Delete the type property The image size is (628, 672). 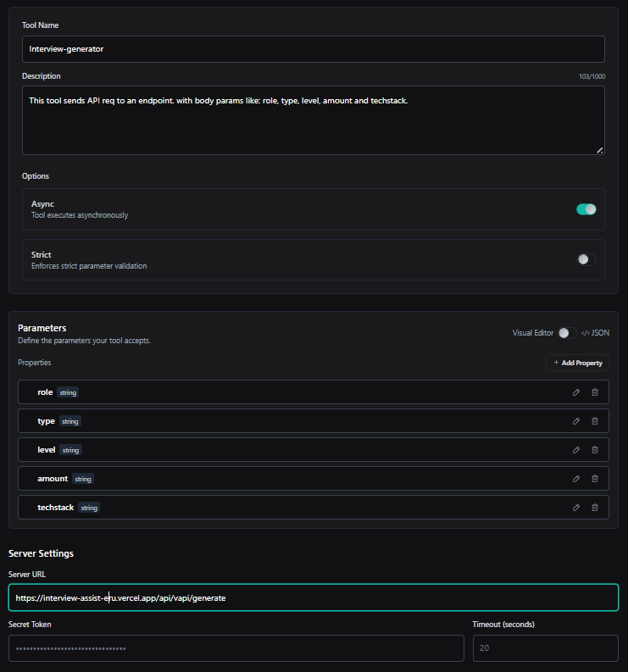(594, 421)
